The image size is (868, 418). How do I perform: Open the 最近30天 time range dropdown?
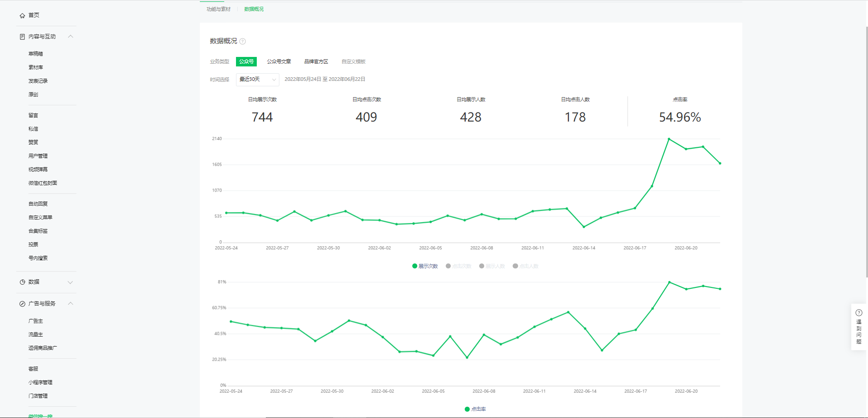point(258,80)
